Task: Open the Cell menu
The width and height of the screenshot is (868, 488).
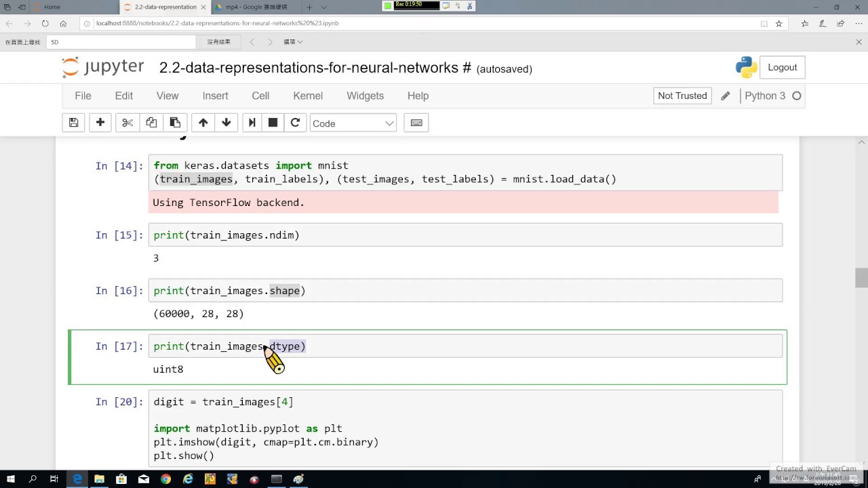Action: tap(260, 96)
